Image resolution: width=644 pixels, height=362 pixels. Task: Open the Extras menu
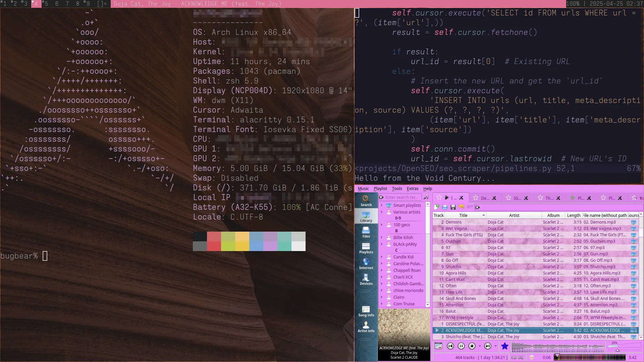tap(413, 189)
